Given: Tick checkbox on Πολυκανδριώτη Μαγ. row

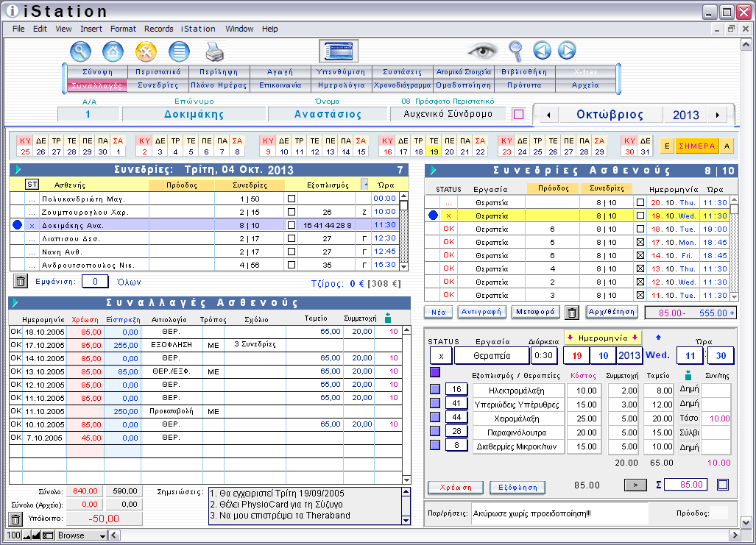Looking at the screenshot, I should click(292, 199).
